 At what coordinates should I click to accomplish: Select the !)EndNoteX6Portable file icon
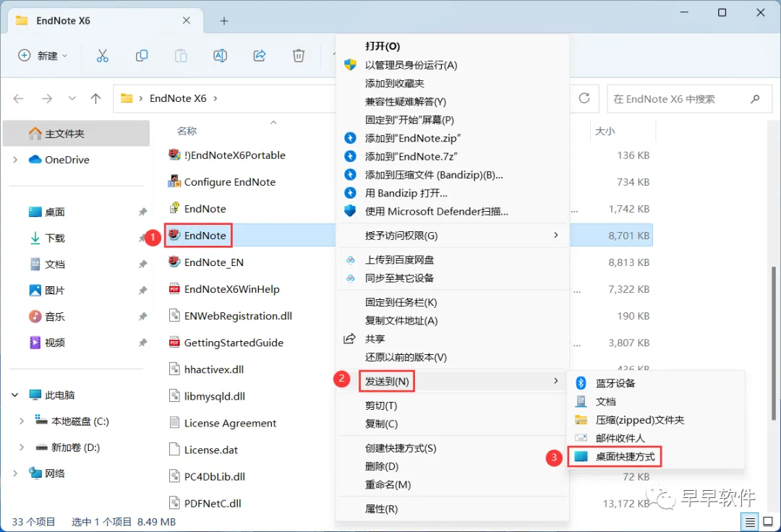(x=174, y=155)
